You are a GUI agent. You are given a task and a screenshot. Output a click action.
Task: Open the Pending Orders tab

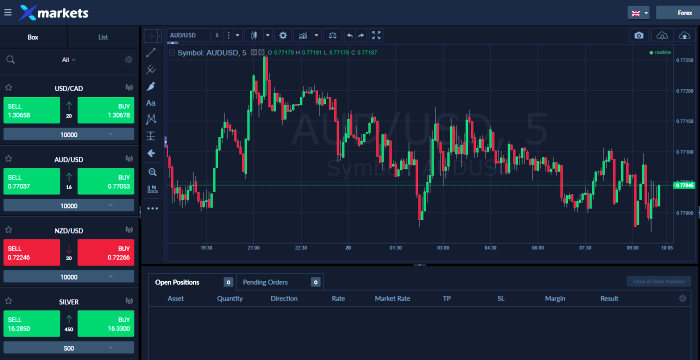click(265, 282)
